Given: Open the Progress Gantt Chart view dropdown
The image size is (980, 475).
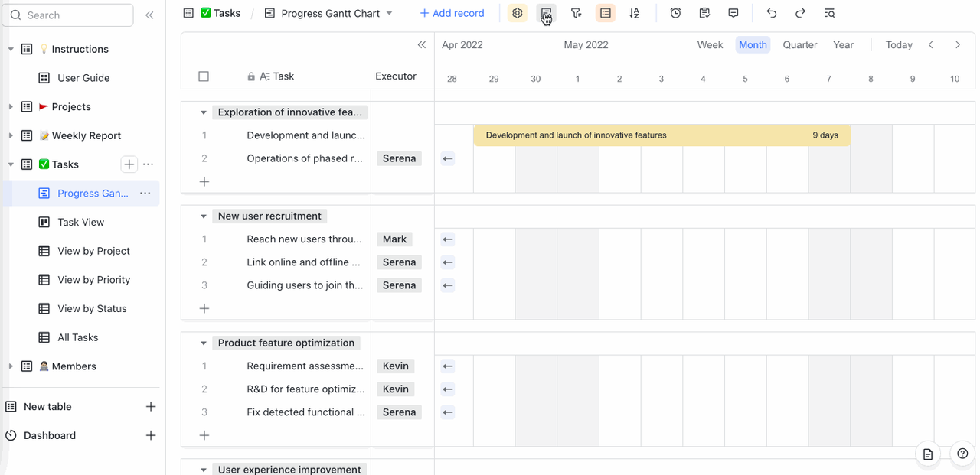Looking at the screenshot, I should (x=389, y=14).
